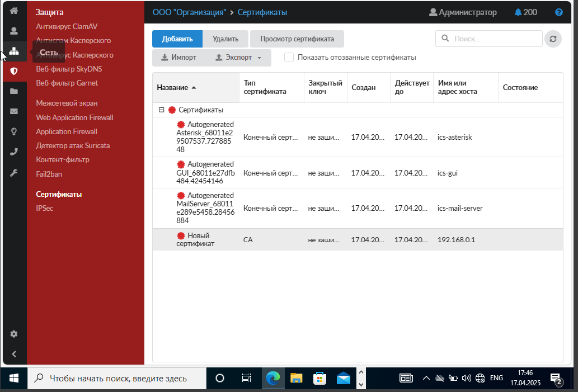Open Task View in the taskbar

[x=246, y=378]
